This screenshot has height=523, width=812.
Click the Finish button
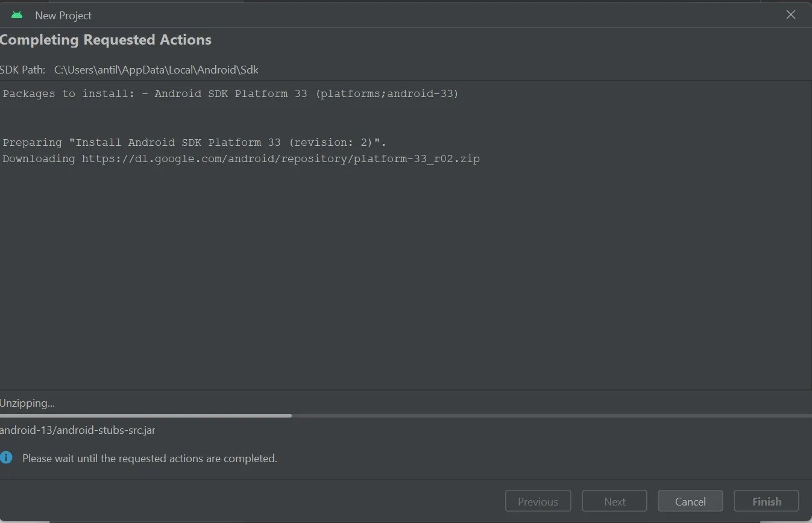(766, 501)
